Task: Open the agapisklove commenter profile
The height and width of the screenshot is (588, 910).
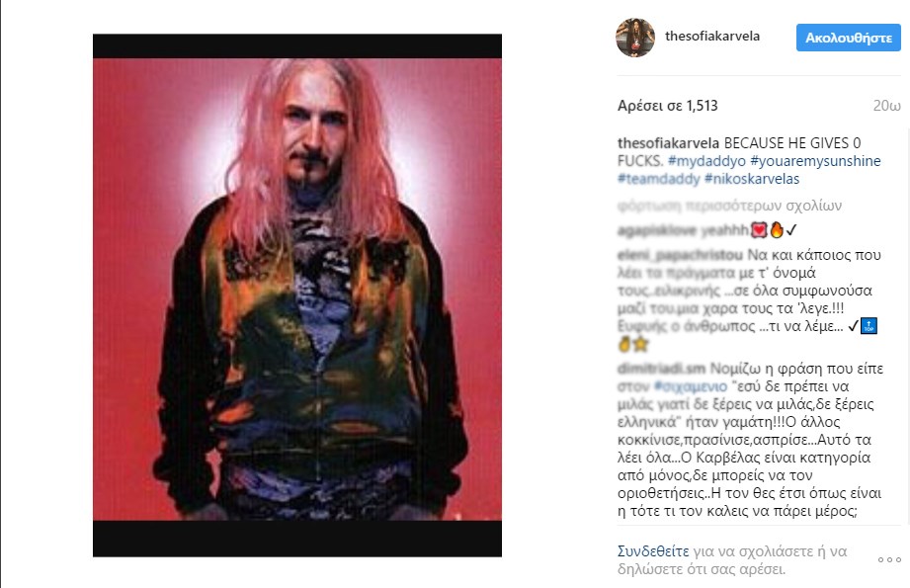Action: click(656, 230)
